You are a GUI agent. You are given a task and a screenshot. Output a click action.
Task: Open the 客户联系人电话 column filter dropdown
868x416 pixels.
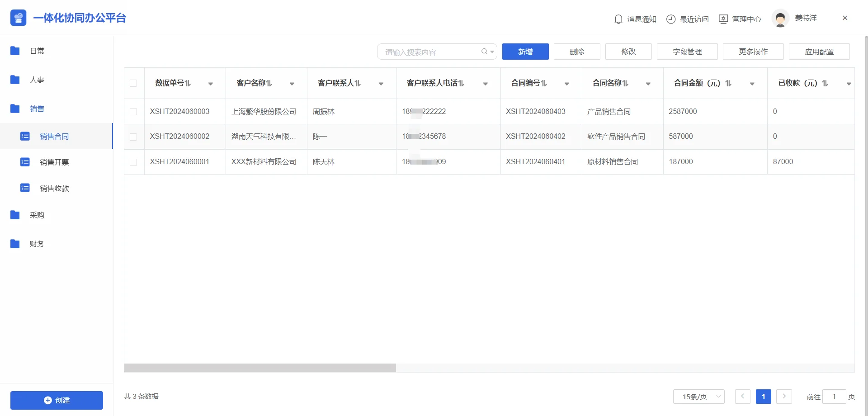coord(486,84)
